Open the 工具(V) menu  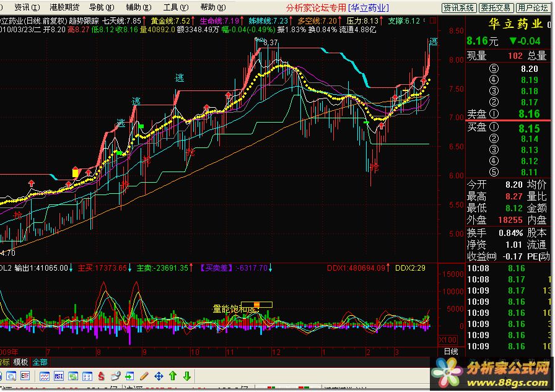point(176,7)
